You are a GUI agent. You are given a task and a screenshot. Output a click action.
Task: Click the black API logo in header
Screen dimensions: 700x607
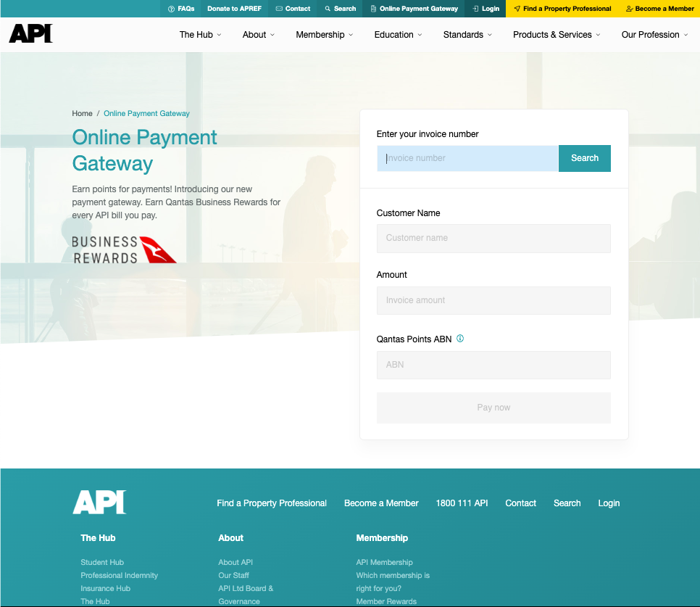(x=31, y=33)
